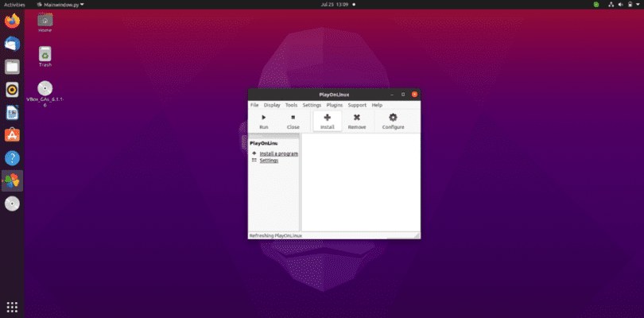Image resolution: width=644 pixels, height=318 pixels.
Task: Click the date and time clock
Action: (334, 5)
